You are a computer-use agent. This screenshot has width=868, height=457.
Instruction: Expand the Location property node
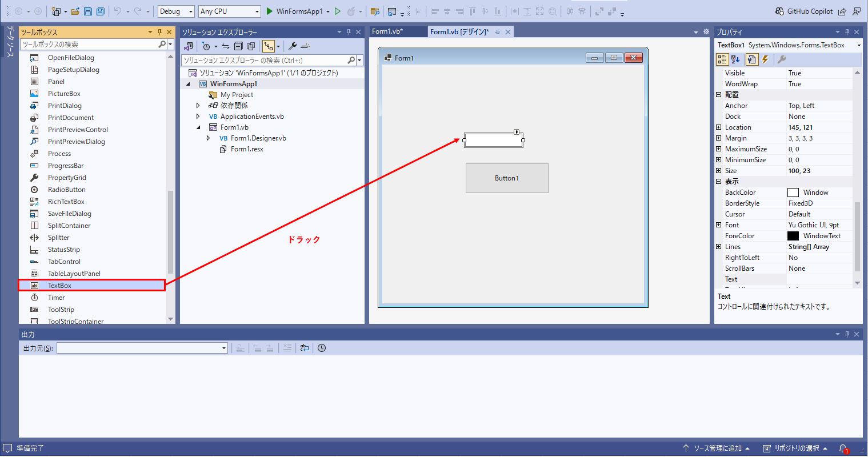pyautogui.click(x=719, y=127)
